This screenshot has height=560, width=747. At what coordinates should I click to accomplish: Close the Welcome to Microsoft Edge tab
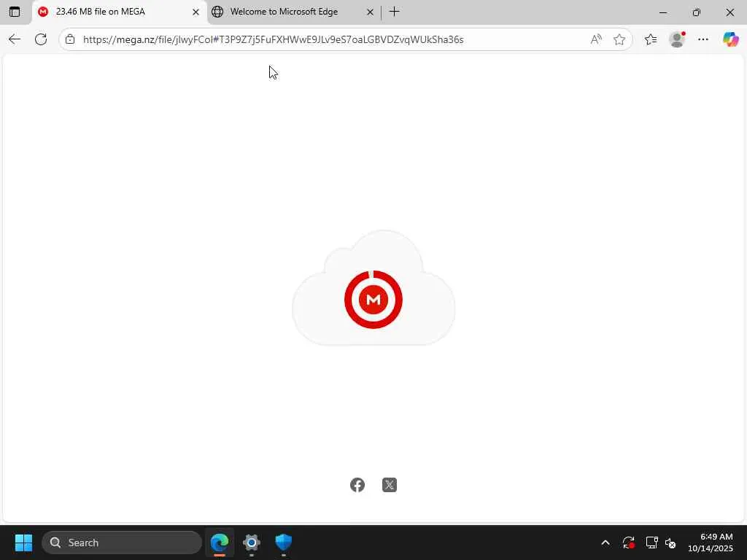(x=370, y=12)
